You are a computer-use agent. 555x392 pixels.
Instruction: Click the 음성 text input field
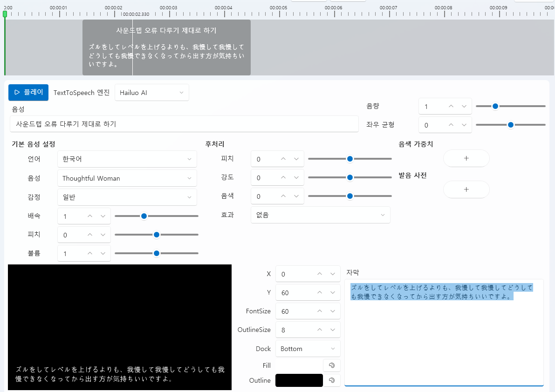point(184,124)
